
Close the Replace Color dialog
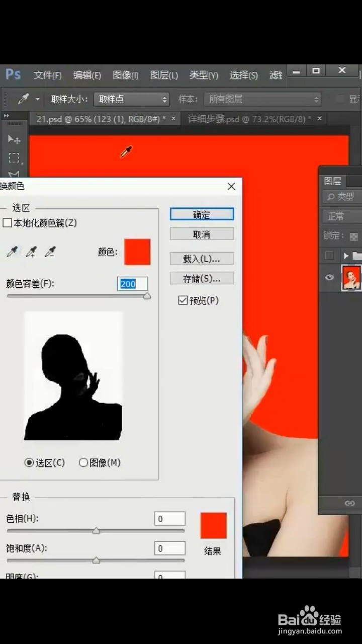[x=231, y=186]
